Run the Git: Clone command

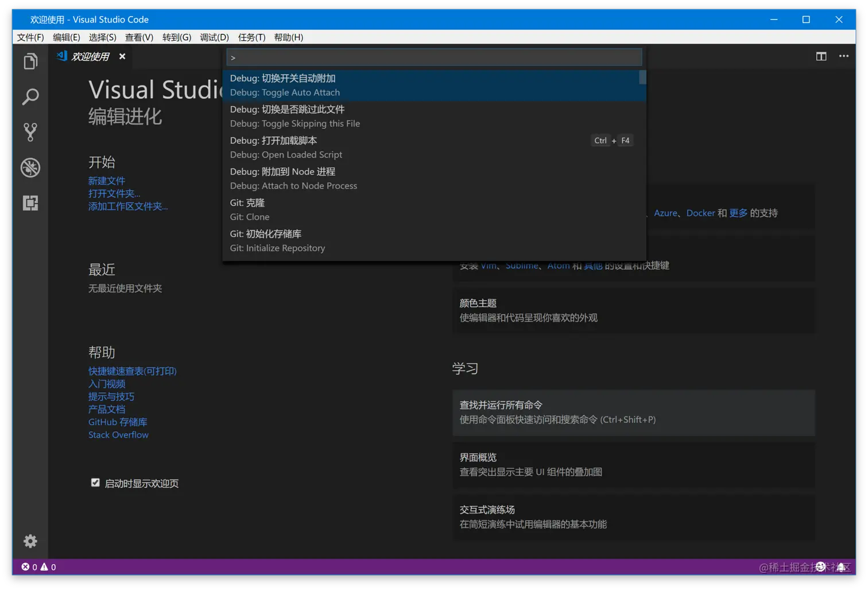434,210
